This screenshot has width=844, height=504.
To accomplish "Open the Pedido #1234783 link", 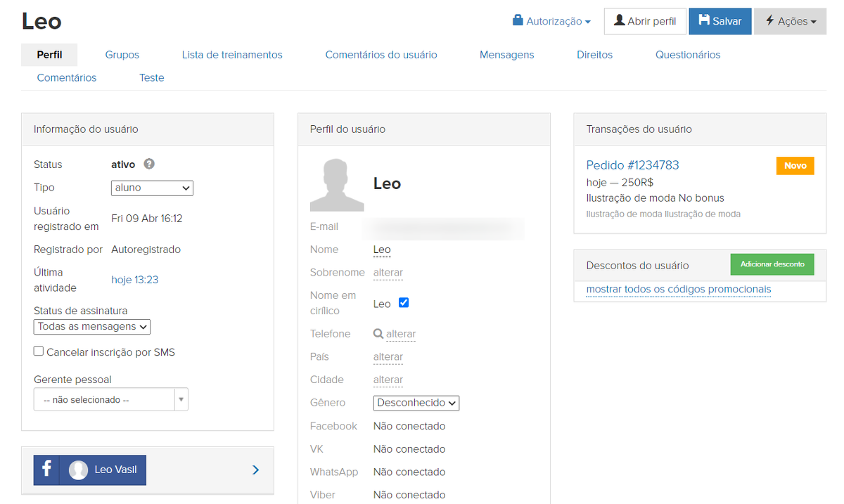I will [x=632, y=165].
